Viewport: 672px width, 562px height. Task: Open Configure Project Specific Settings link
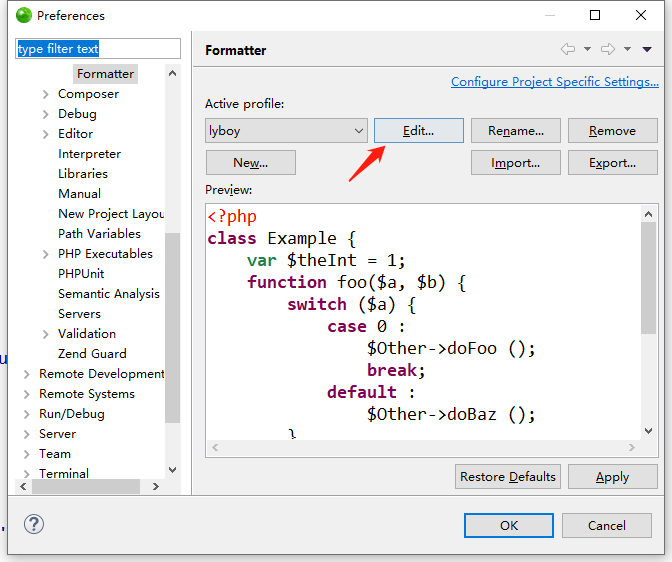pos(554,82)
